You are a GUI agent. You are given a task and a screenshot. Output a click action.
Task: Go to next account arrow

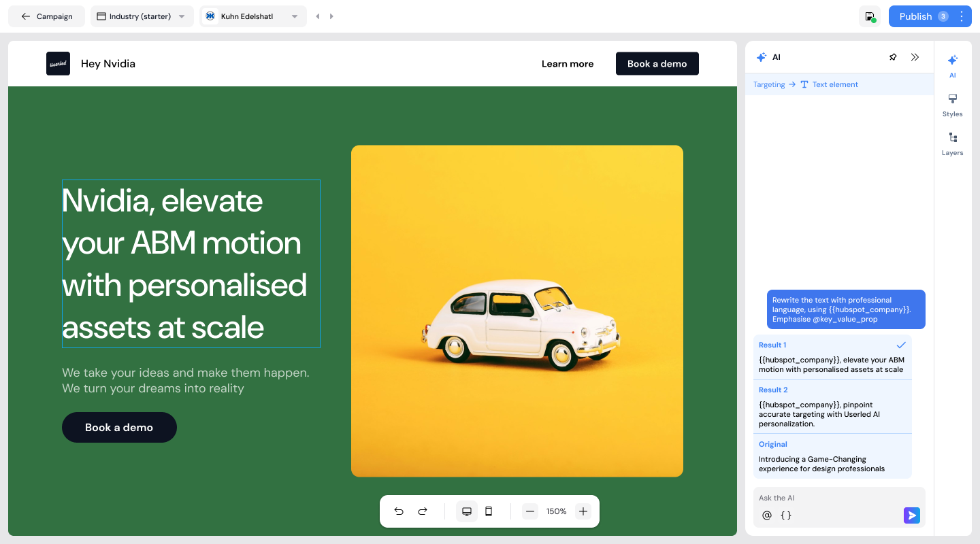click(331, 16)
